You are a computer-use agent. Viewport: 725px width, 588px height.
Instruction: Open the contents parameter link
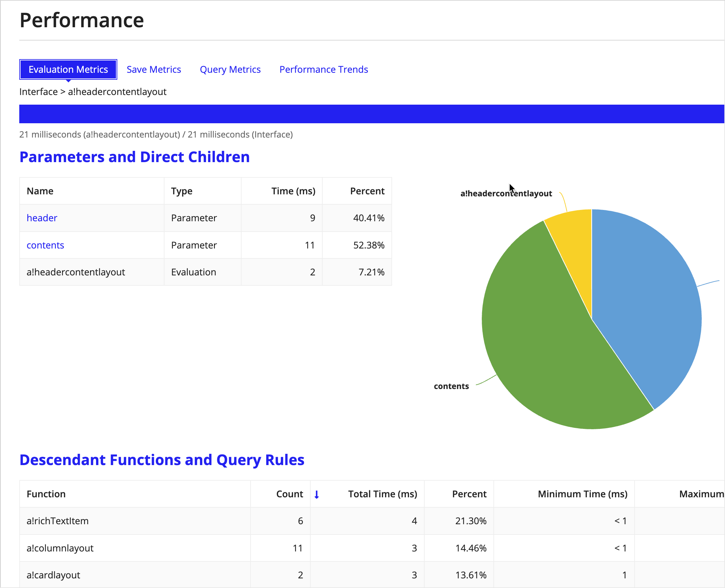point(46,245)
